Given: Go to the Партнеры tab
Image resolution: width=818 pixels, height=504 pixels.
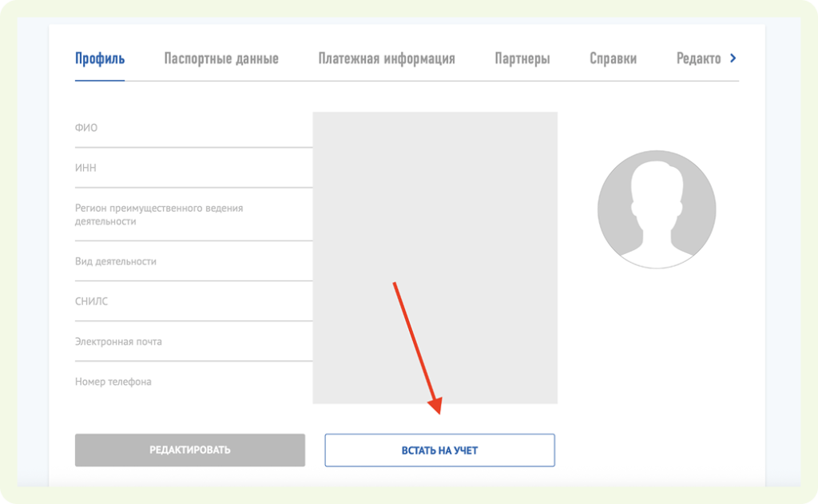Looking at the screenshot, I should pos(522,58).
